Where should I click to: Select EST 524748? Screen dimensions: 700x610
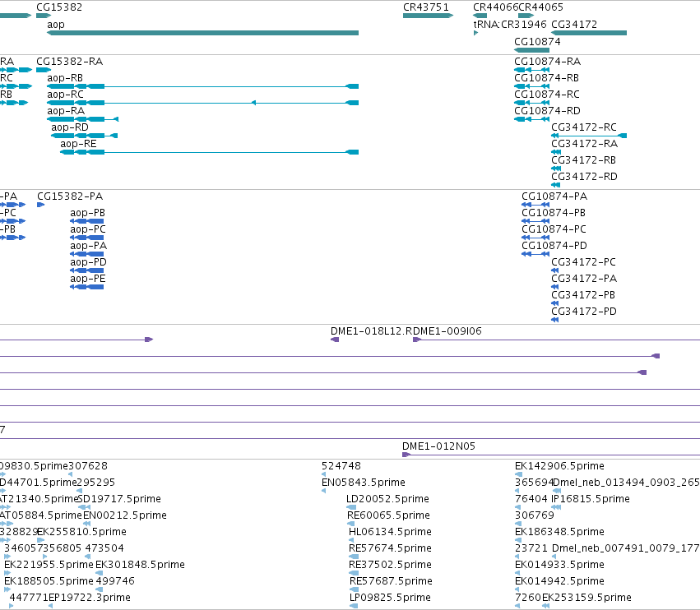(x=323, y=474)
